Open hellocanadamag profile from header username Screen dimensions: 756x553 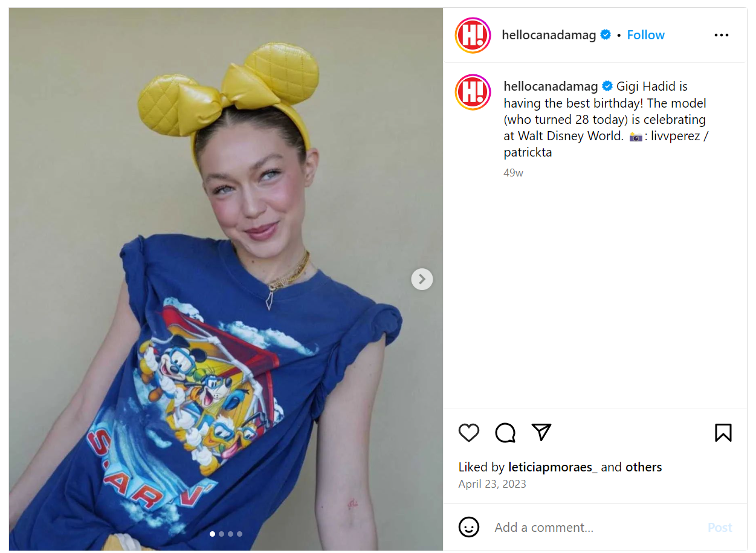pyautogui.click(x=549, y=35)
